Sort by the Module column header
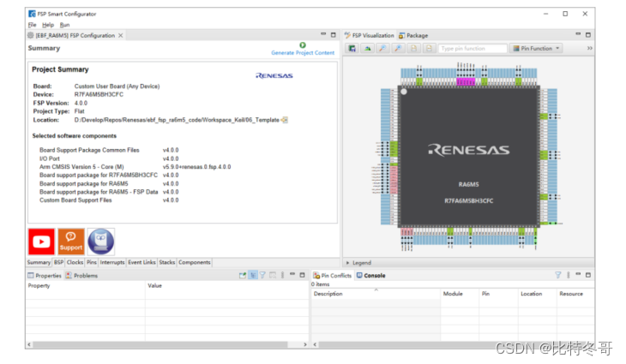 click(460, 294)
